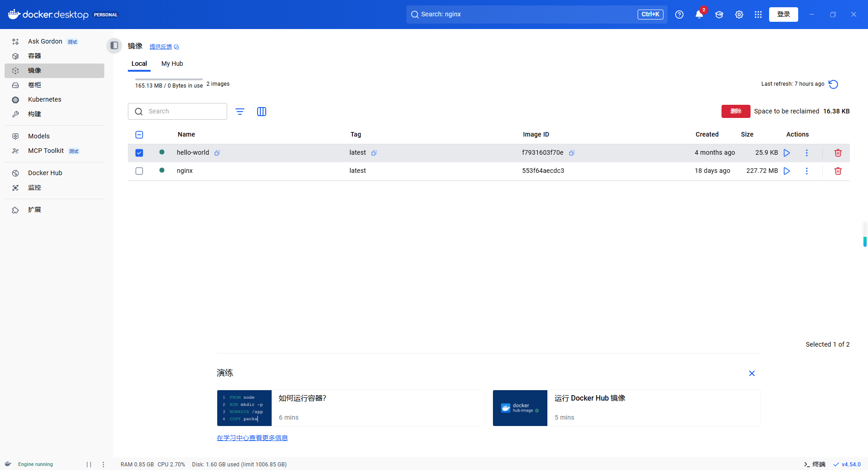Toggle the select-all images checkbox
Image resolution: width=868 pixels, height=470 pixels.
point(139,135)
